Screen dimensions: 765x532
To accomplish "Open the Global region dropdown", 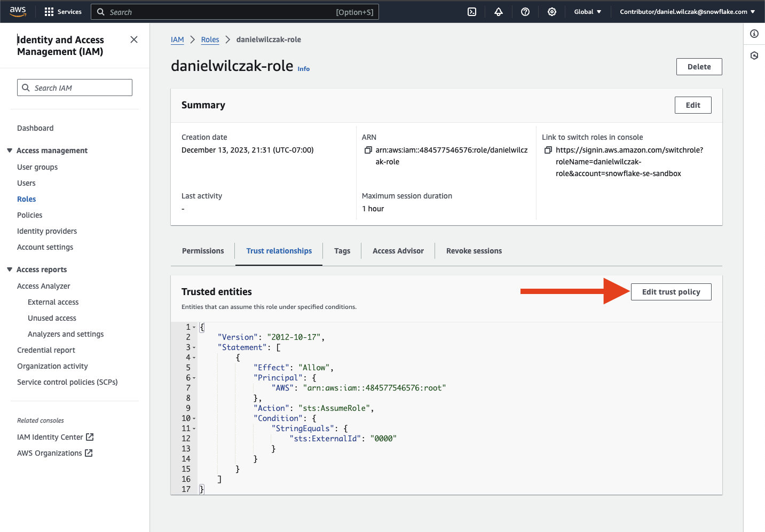I will [587, 12].
